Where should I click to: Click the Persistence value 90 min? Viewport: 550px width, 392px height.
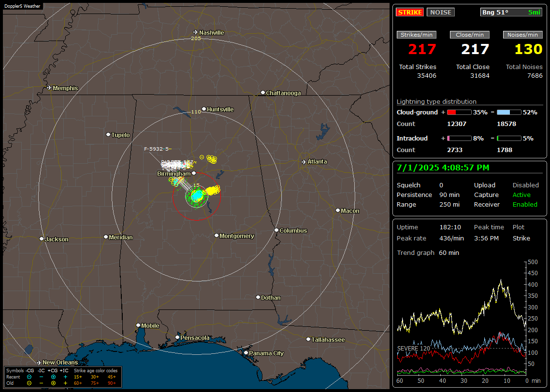coord(449,195)
